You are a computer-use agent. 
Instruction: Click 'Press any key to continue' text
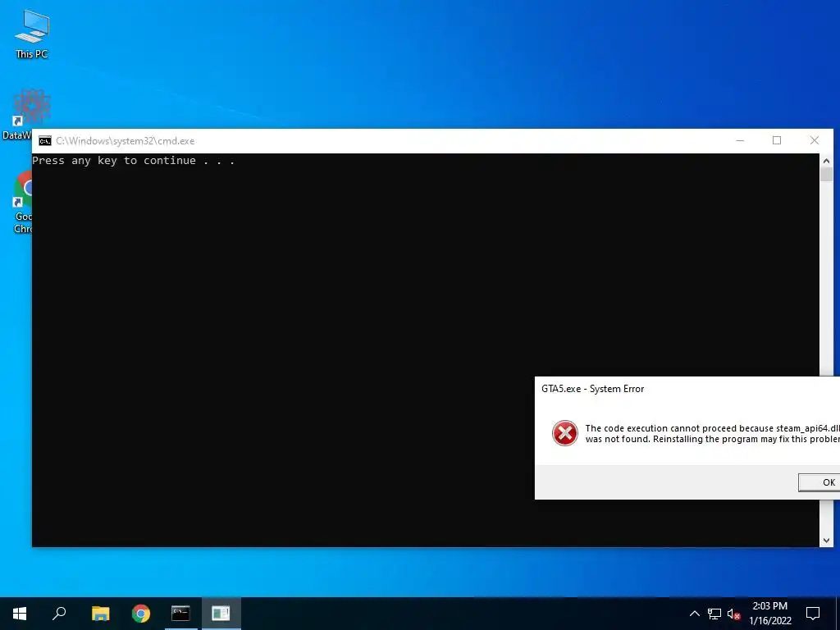(x=134, y=161)
